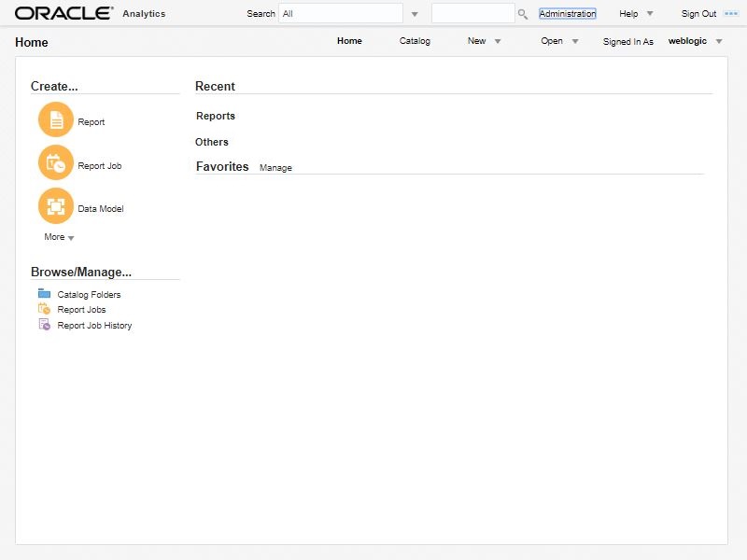Open the Administration link

(568, 14)
